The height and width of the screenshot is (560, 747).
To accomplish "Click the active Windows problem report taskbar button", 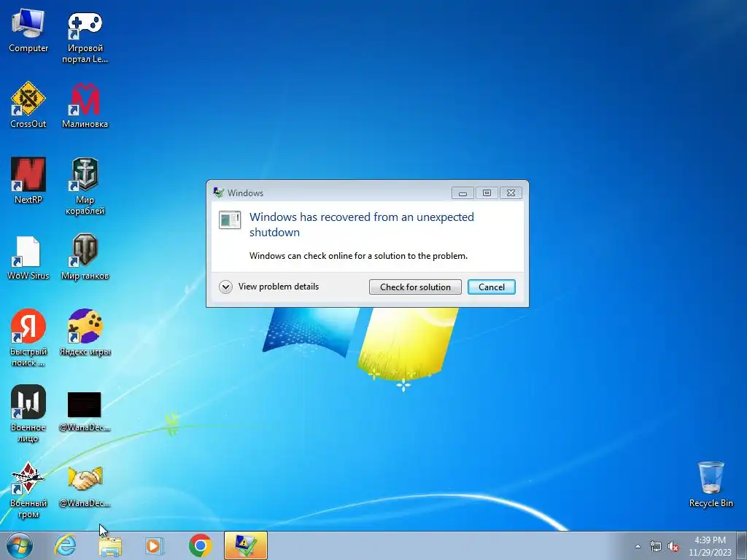I will point(246,545).
